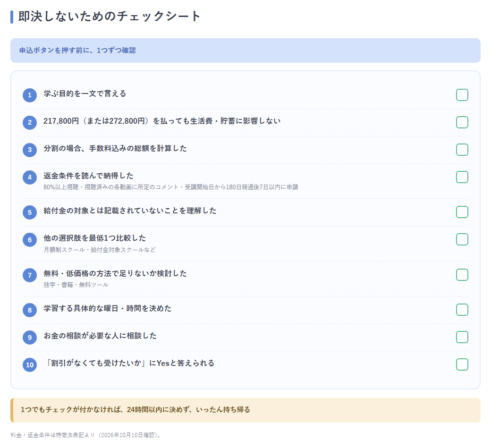Click the number 2 circle badge
The width and height of the screenshot is (491, 448).
point(30,122)
